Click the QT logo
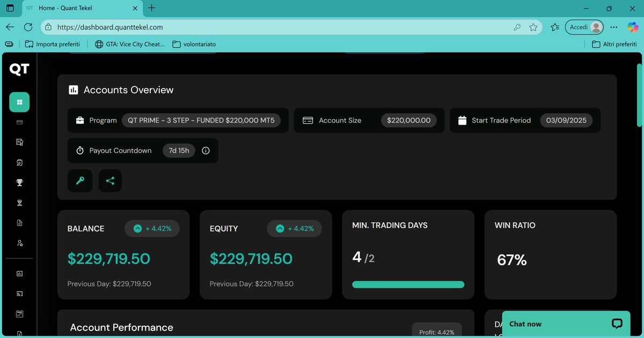The height and width of the screenshot is (338, 644). coord(19,69)
